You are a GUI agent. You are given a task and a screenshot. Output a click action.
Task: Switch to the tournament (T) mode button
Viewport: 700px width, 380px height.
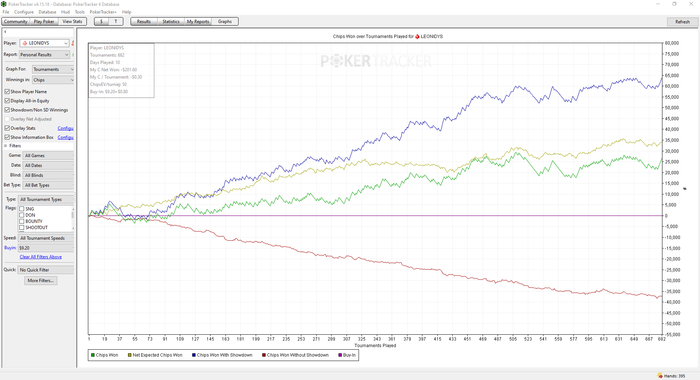[116, 21]
